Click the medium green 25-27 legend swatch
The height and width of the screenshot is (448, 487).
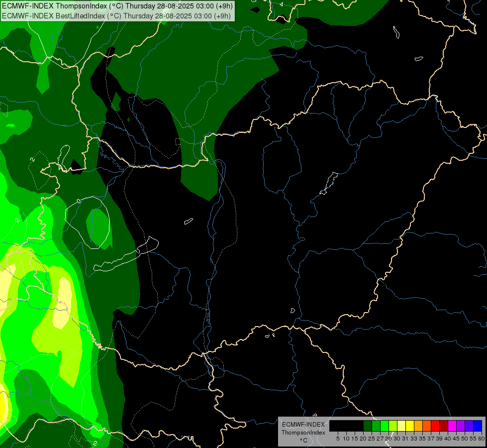pyautogui.click(x=376, y=426)
